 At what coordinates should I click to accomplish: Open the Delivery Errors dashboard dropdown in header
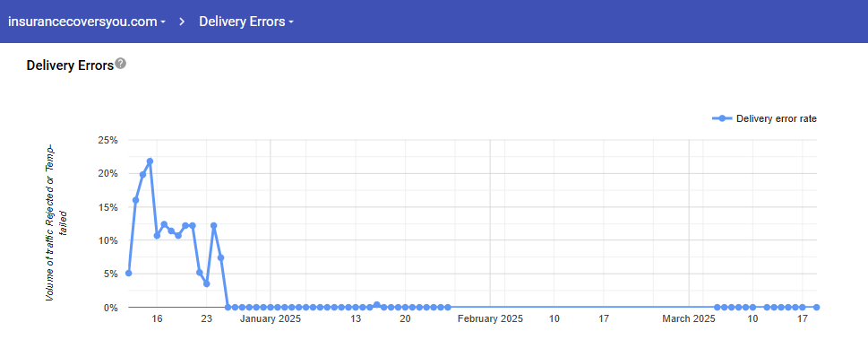click(x=245, y=22)
